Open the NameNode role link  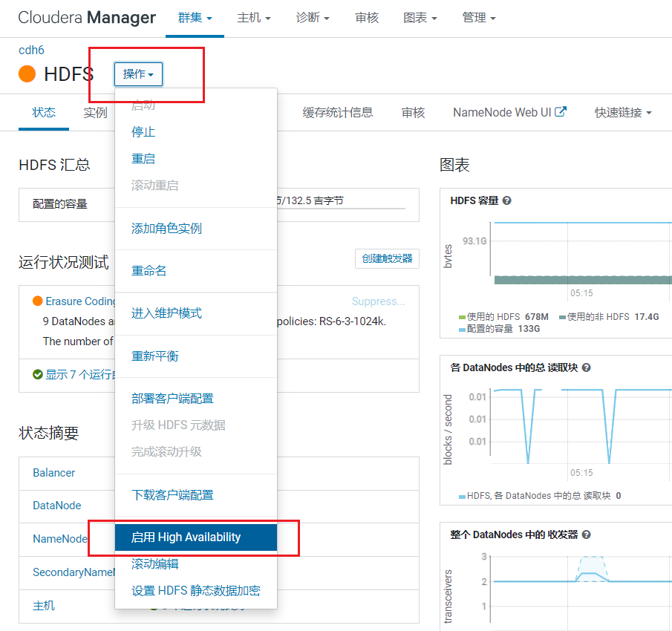60,538
